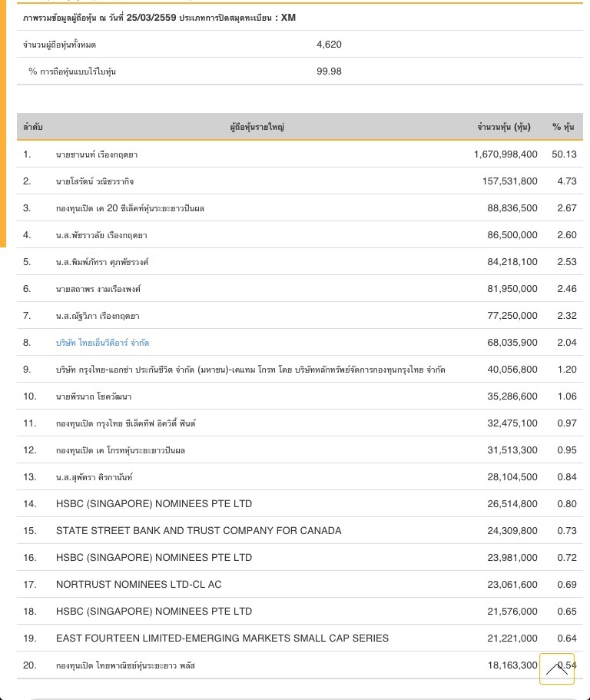Select share count 81,950,000
Viewport: 590px width, 700px height.
point(512,289)
